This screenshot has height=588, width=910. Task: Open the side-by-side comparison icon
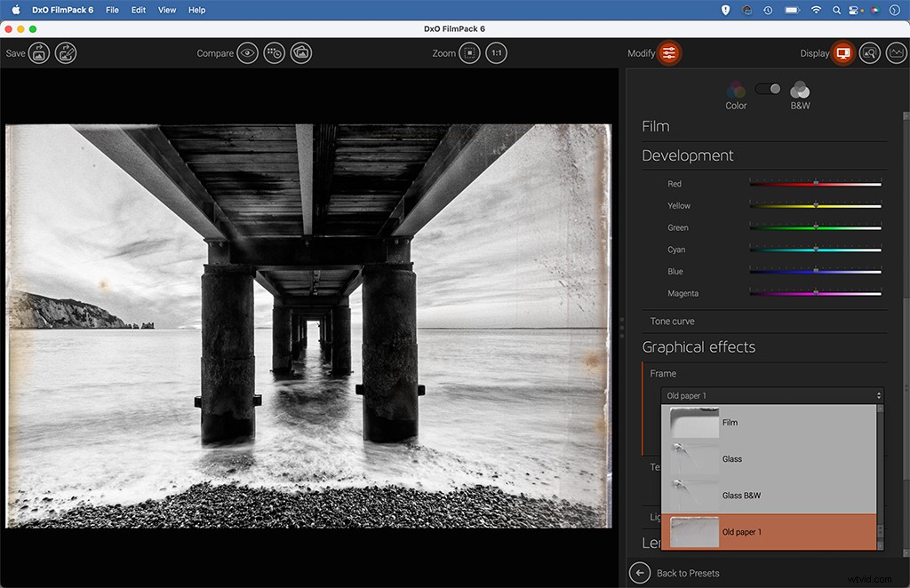[x=273, y=52]
